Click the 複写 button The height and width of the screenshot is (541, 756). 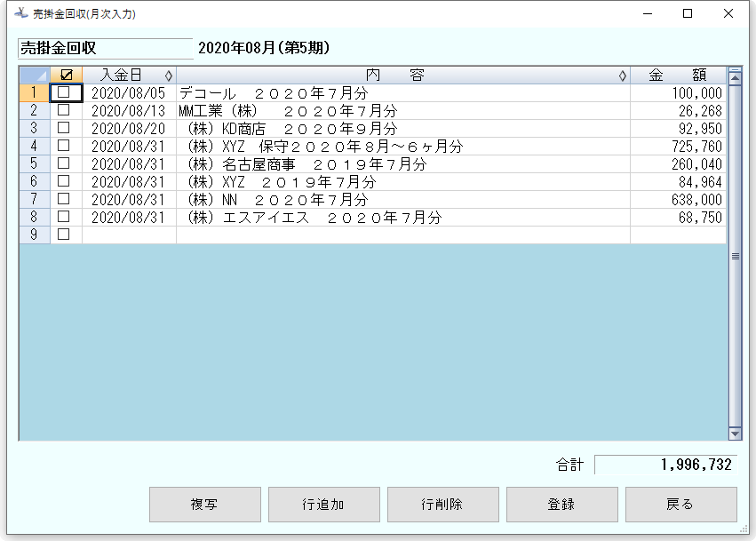(205, 505)
